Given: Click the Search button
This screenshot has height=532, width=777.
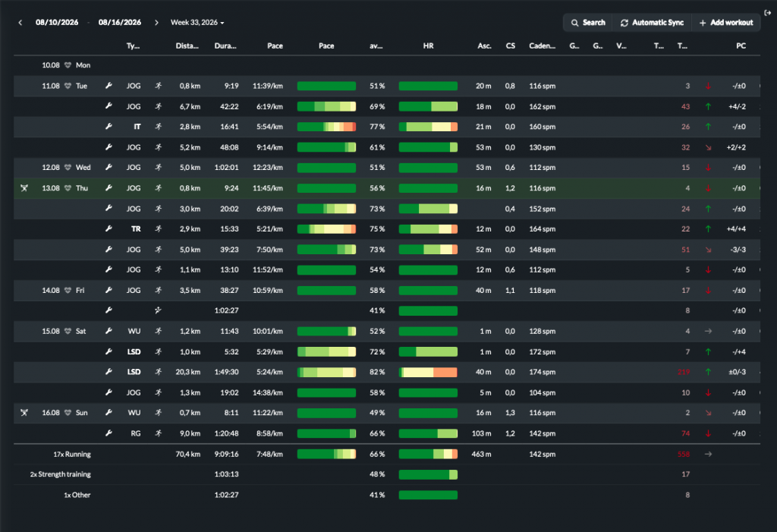Looking at the screenshot, I should point(588,22).
